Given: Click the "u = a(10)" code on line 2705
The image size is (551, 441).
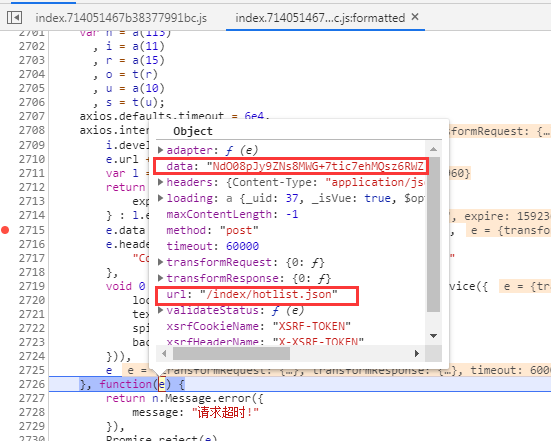Looking at the screenshot, I should (135, 88).
